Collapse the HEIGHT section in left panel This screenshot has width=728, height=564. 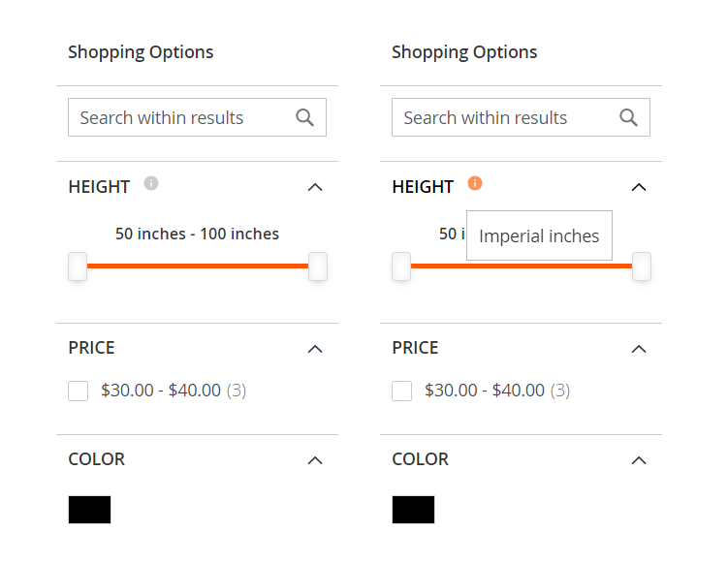[314, 187]
